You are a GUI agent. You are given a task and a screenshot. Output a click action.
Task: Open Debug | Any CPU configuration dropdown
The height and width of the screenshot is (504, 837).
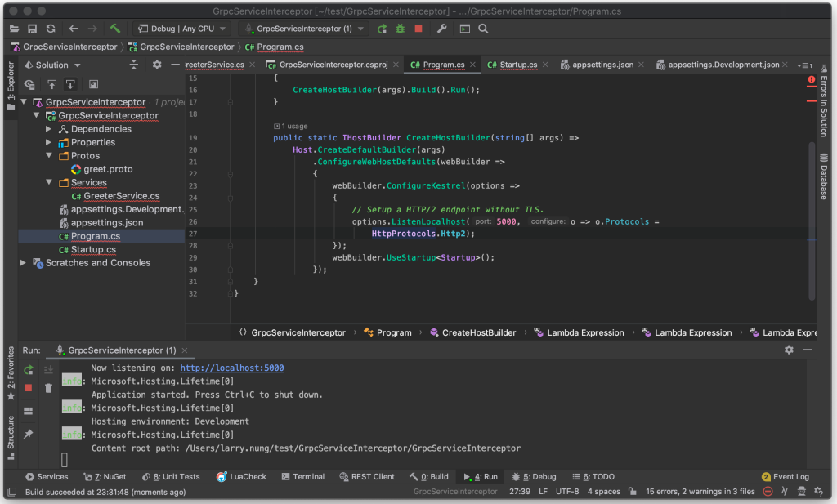pyautogui.click(x=182, y=29)
